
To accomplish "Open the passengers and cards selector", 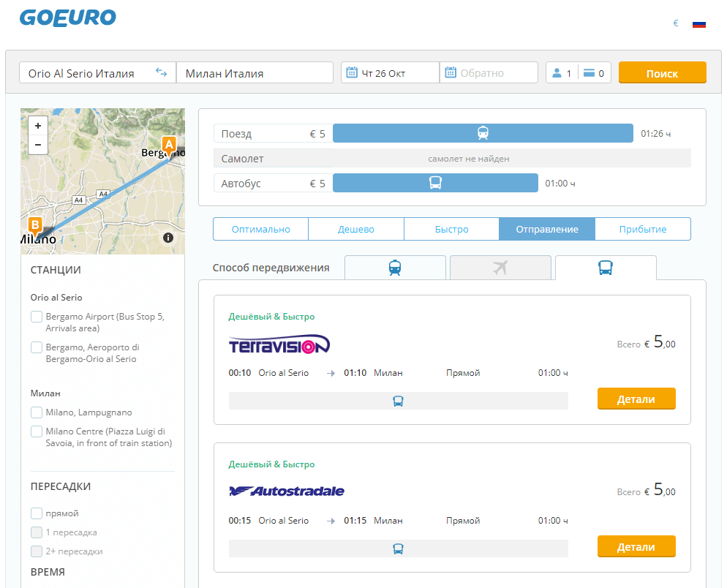I will [x=578, y=73].
